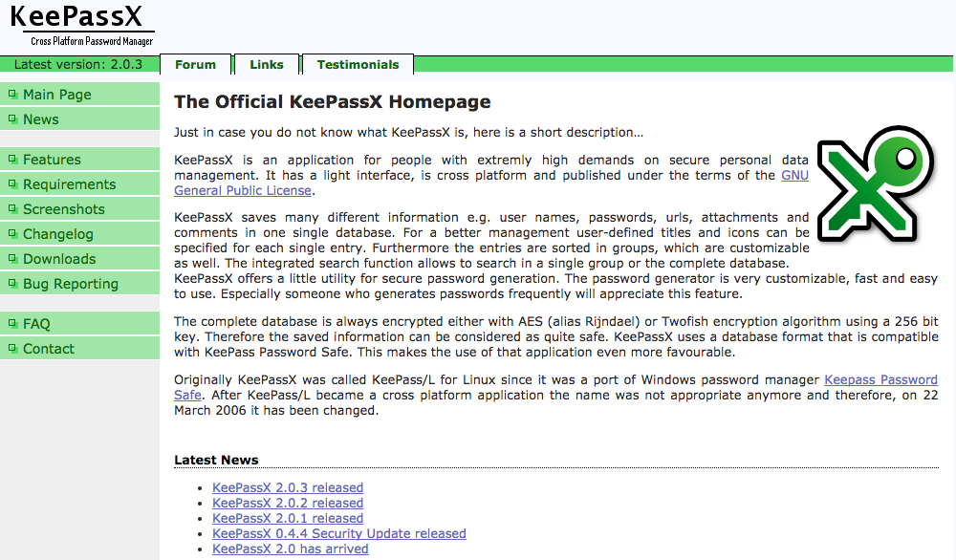Image resolution: width=956 pixels, height=560 pixels.
Task: Click the bullet icon beside News
Action: pos(12,119)
